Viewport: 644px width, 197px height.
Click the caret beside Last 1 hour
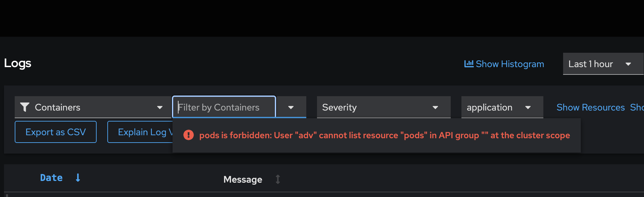click(628, 64)
